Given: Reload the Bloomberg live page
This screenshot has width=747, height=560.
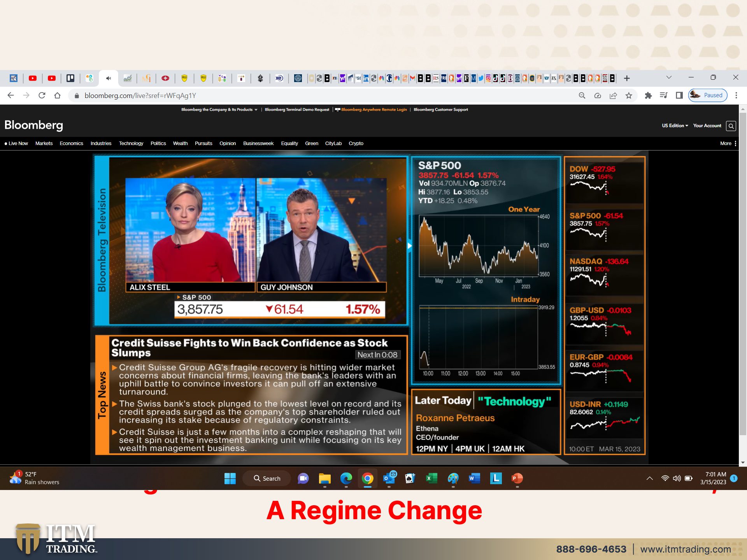Looking at the screenshot, I should tap(42, 95).
